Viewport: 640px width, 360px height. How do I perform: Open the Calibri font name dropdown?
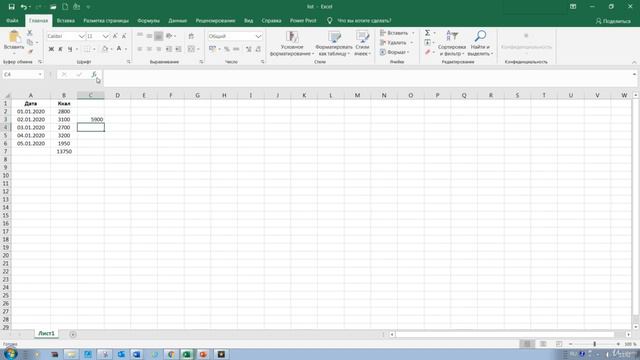click(x=82, y=36)
